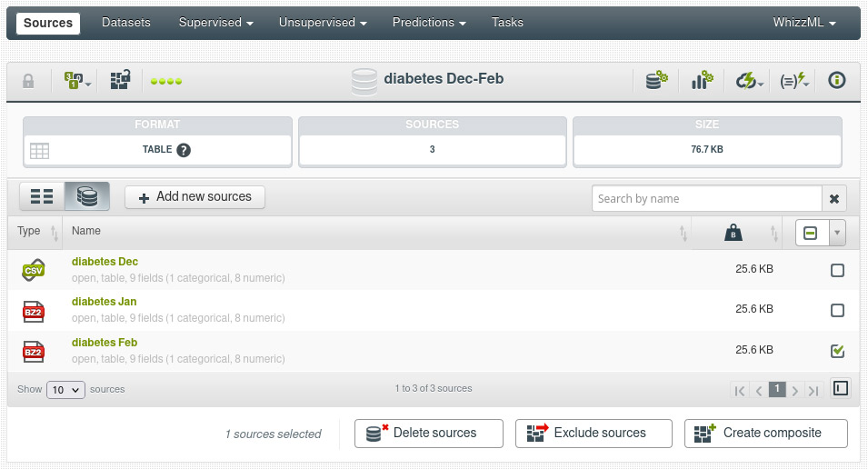
Task: Focus the Search by name field
Action: click(x=706, y=199)
